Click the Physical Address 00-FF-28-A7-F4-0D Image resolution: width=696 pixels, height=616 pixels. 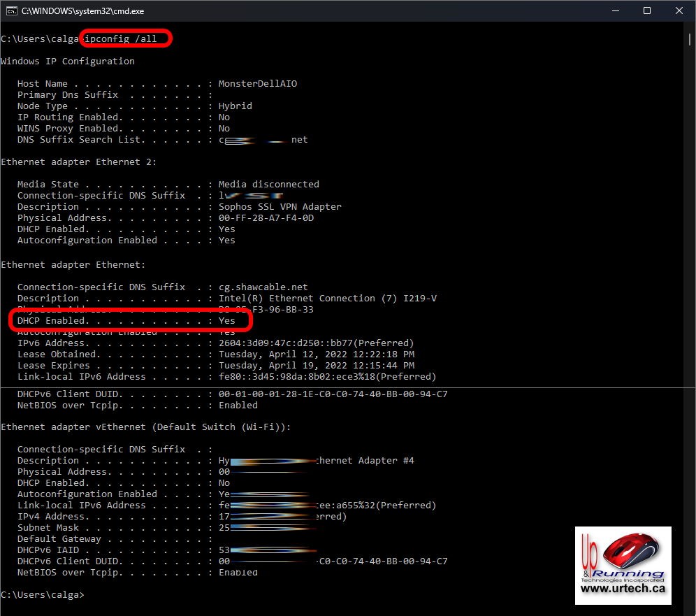pyautogui.click(x=266, y=218)
